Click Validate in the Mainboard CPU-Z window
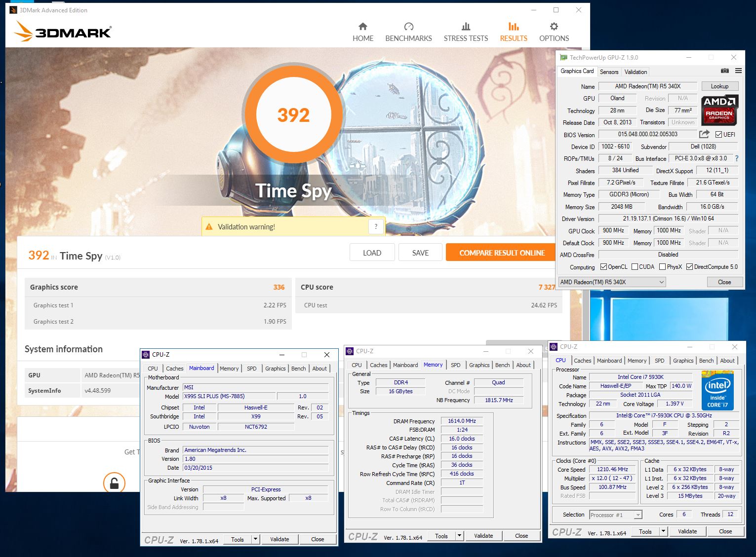 [x=279, y=539]
